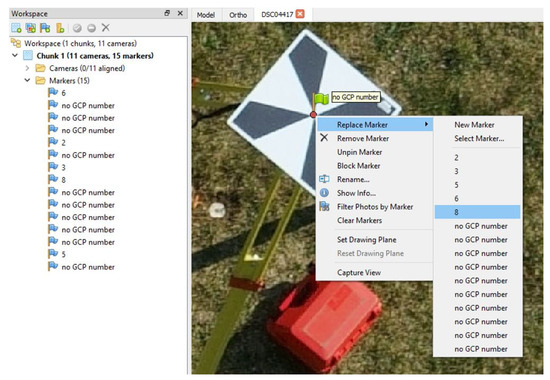Click the Enable Items checkmark toolbar icon
Image resolution: width=550 pixels, height=380 pixels.
pyautogui.click(x=77, y=28)
